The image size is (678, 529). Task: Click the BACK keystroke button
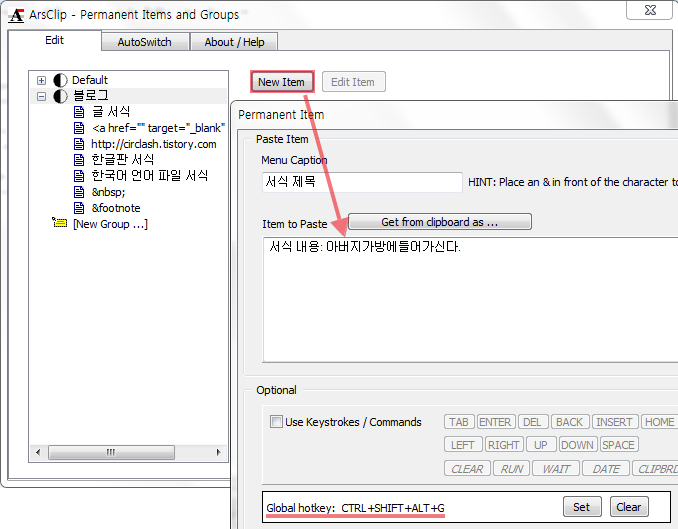pyautogui.click(x=570, y=422)
